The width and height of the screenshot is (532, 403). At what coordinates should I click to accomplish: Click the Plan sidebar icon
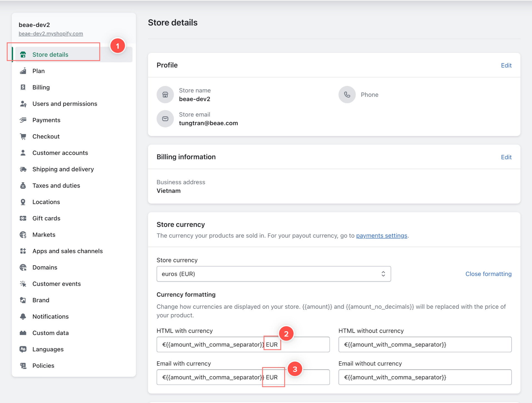tap(23, 71)
